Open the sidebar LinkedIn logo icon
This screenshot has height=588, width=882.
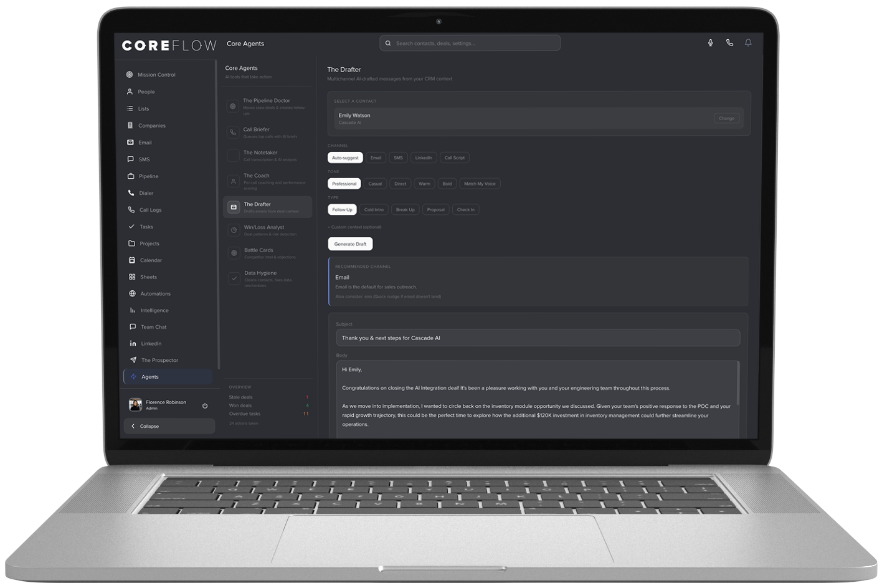pyautogui.click(x=133, y=343)
